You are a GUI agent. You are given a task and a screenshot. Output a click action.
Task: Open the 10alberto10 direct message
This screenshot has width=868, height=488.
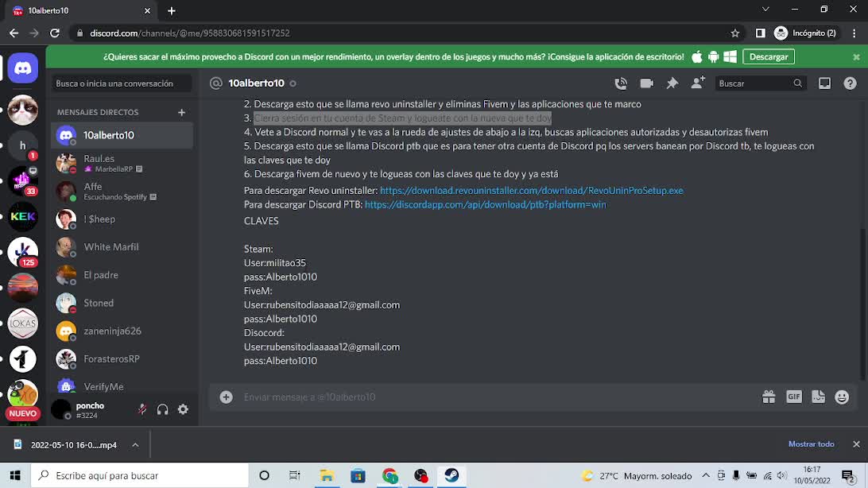click(x=122, y=135)
